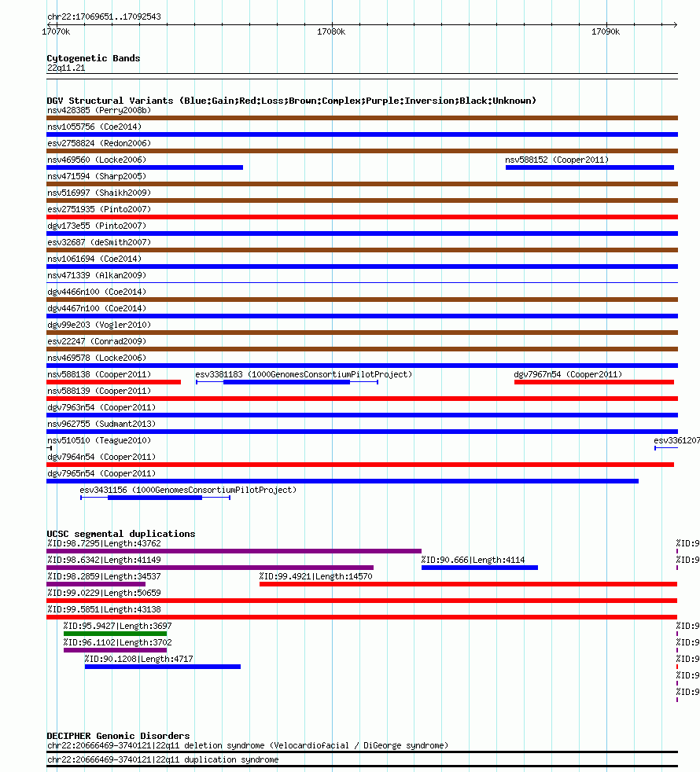
Task: Select %ID:90.1208|Length:4717 duplication label
Action: [x=138, y=659]
